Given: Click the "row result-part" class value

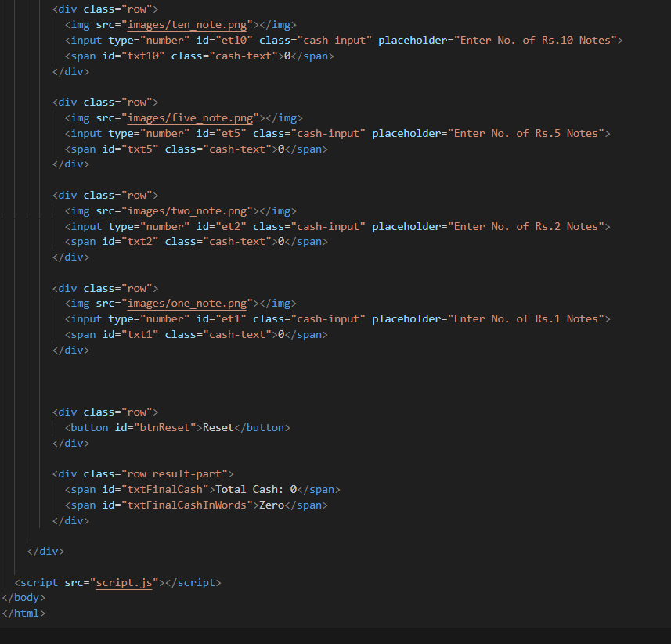Looking at the screenshot, I should [174, 474].
